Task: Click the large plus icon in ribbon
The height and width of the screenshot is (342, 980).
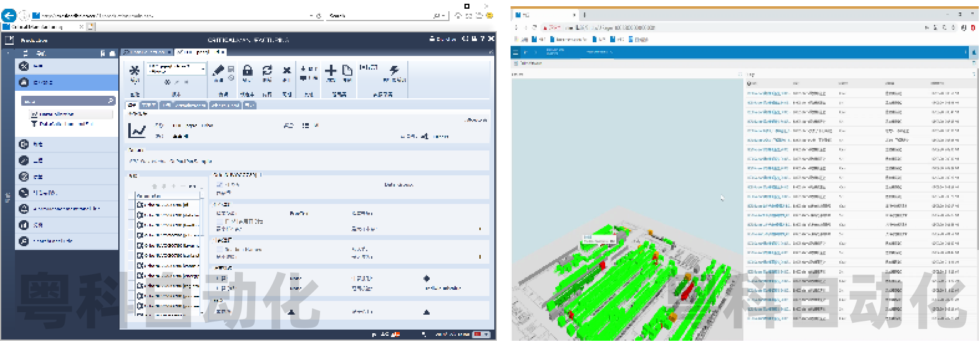Action: (331, 70)
